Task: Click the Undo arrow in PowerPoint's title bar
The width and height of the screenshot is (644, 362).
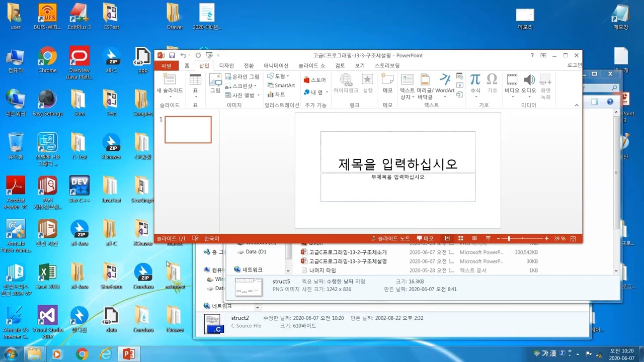Action: [x=183, y=55]
